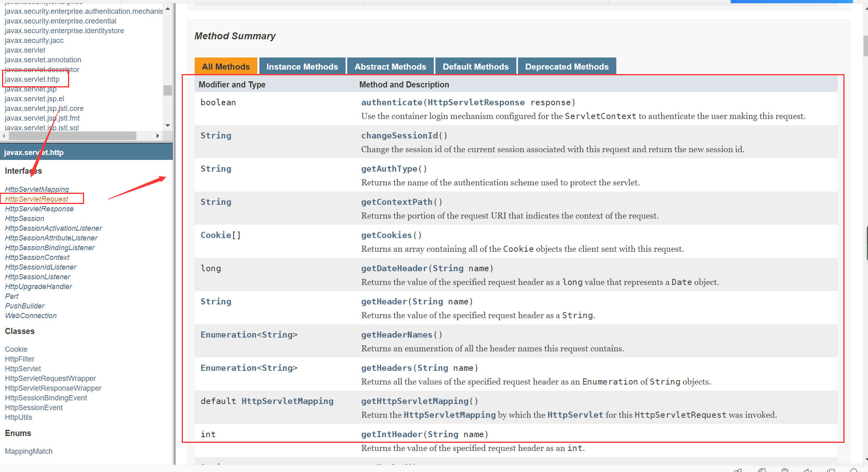The width and height of the screenshot is (868, 472).
Task: Show the Default Methods tab
Action: tap(475, 66)
